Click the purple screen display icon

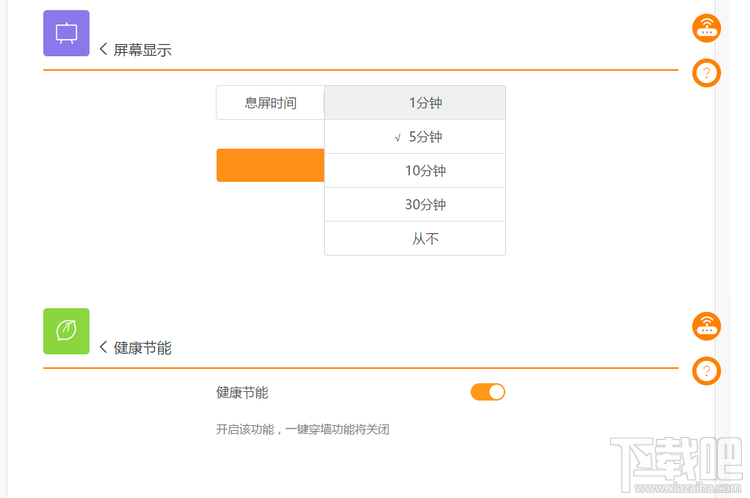tap(66, 33)
